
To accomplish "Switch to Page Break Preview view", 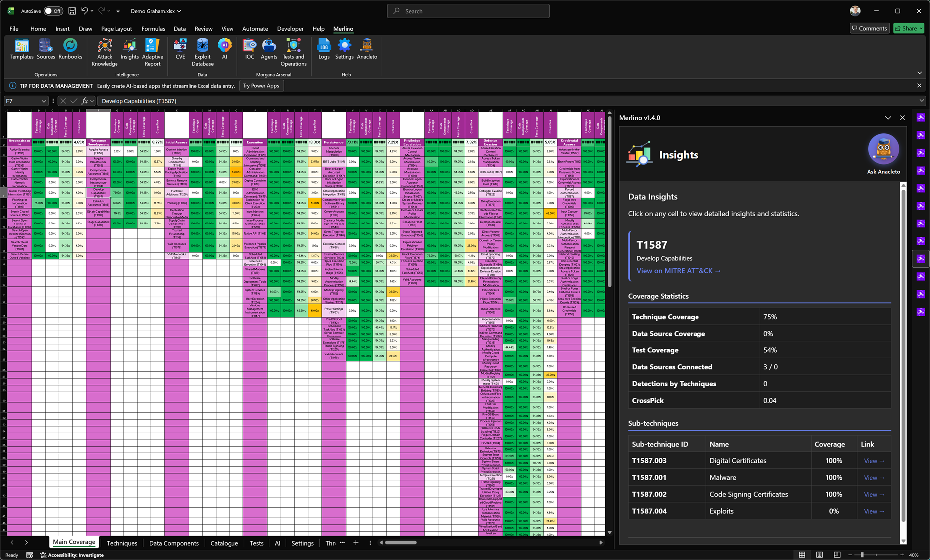I will tap(837, 555).
